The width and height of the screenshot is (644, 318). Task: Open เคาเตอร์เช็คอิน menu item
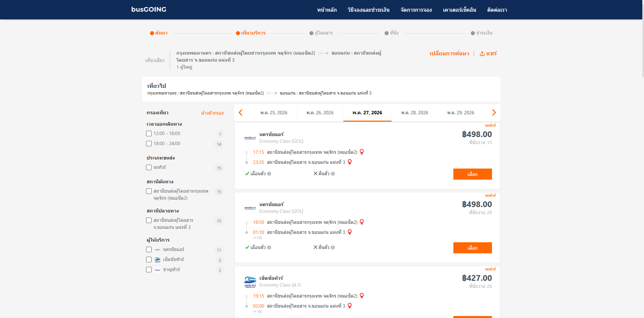coord(459,10)
